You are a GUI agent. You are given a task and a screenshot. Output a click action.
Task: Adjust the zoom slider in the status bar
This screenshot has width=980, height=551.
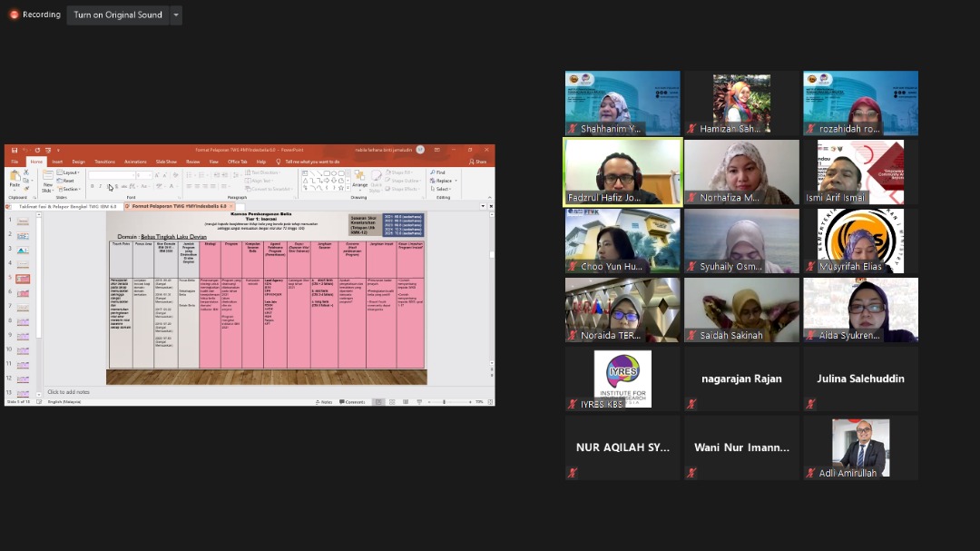point(444,401)
